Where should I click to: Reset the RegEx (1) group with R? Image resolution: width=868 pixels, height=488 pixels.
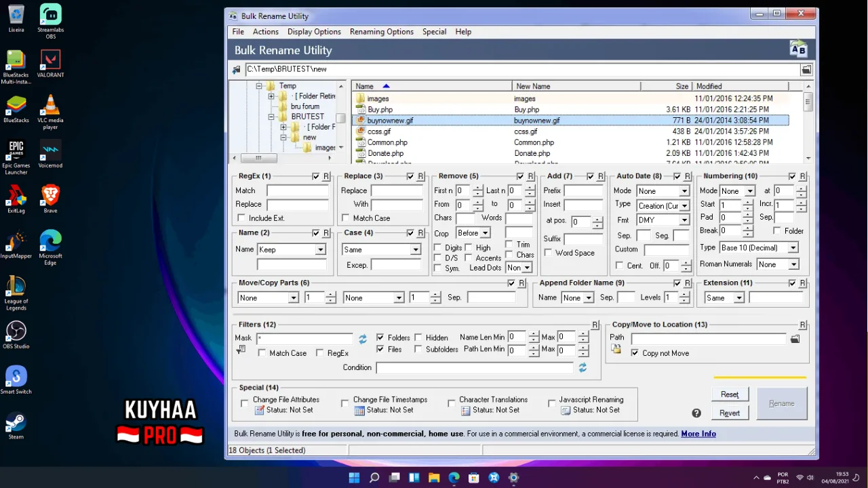(x=326, y=176)
